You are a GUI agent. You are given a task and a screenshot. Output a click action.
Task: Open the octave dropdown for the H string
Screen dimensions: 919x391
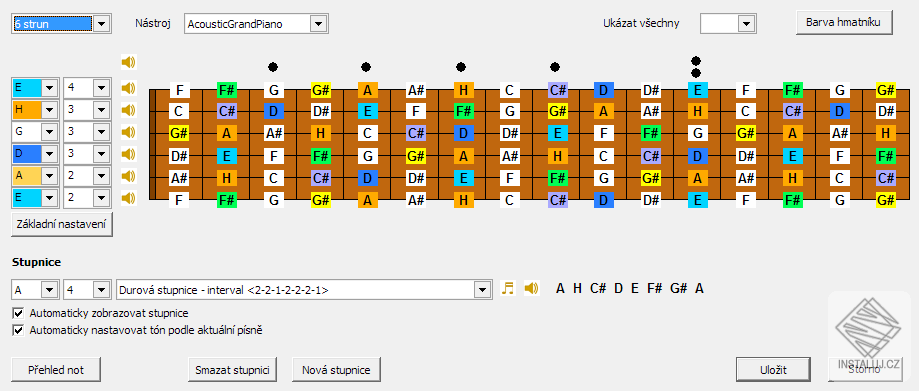pyautogui.click(x=102, y=110)
